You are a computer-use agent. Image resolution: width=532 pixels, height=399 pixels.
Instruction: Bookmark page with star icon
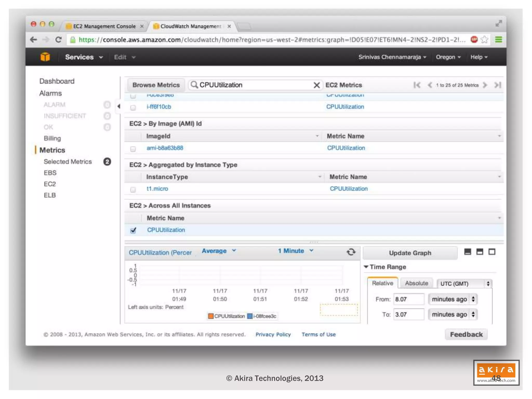click(484, 40)
